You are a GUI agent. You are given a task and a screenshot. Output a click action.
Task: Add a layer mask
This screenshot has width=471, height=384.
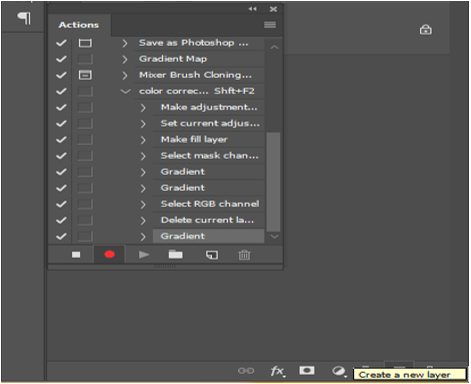307,370
